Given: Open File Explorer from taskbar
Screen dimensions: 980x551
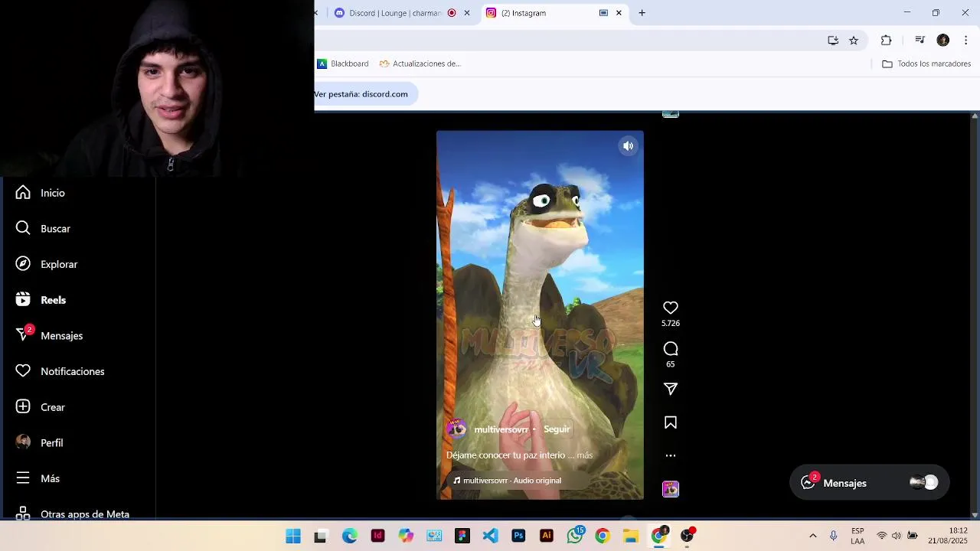Looking at the screenshot, I should [631, 536].
